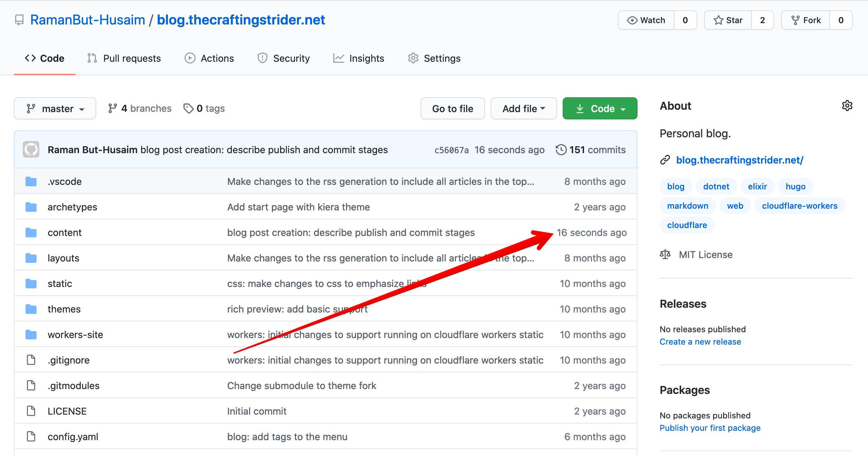The image size is (868, 456).
Task: Click the MIT License scale icon
Action: click(x=665, y=255)
